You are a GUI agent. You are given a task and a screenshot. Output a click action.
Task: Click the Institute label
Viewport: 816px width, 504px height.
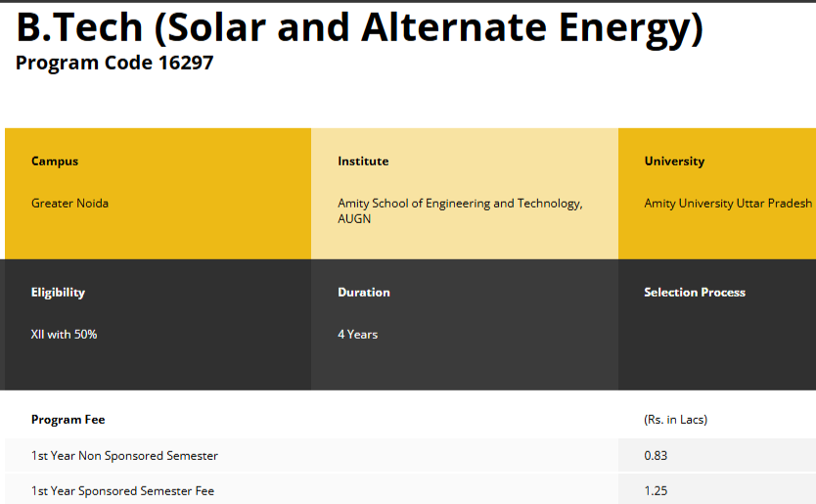(363, 161)
